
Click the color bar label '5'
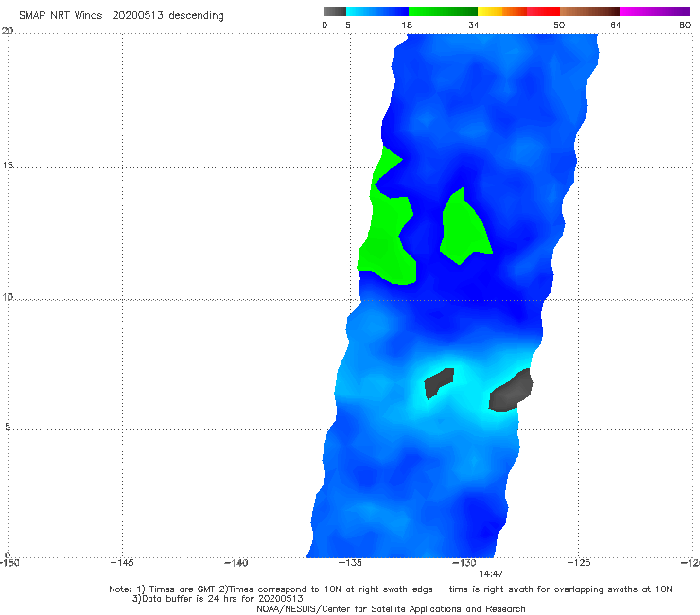point(348,26)
